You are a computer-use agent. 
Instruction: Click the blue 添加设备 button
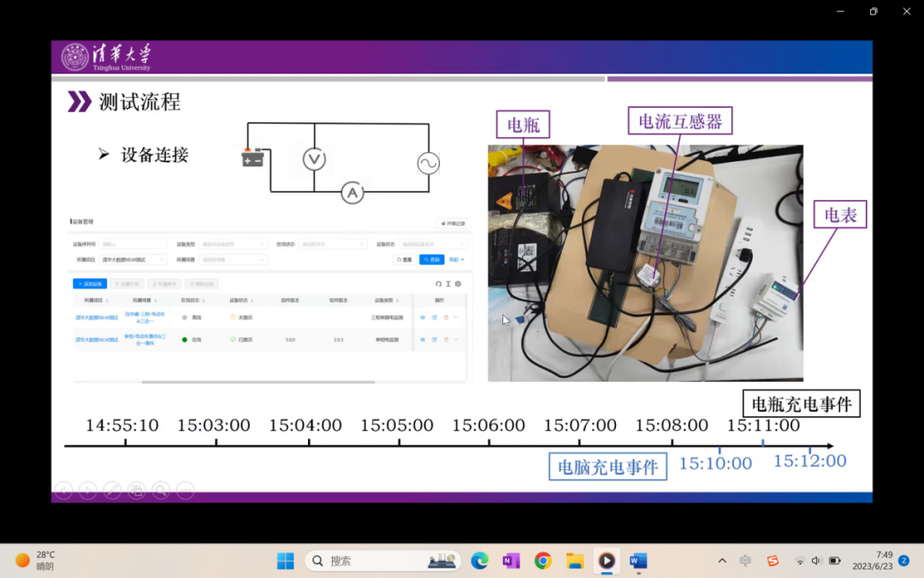(90, 283)
